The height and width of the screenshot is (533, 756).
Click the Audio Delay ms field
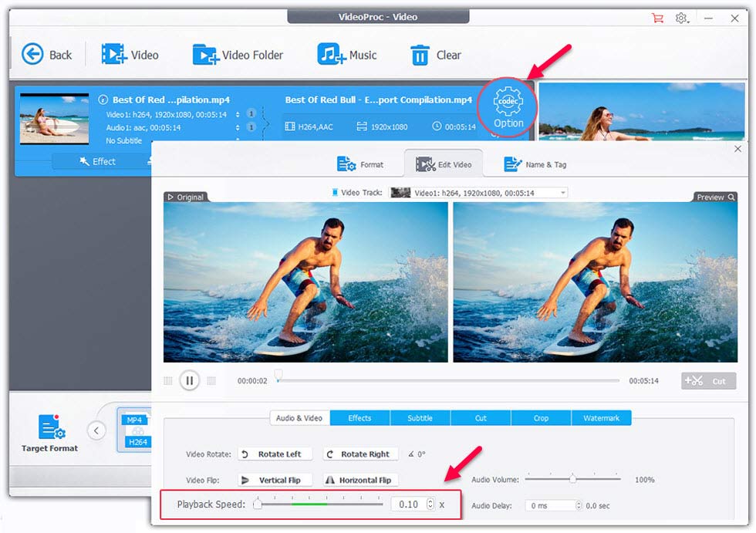[550, 505]
